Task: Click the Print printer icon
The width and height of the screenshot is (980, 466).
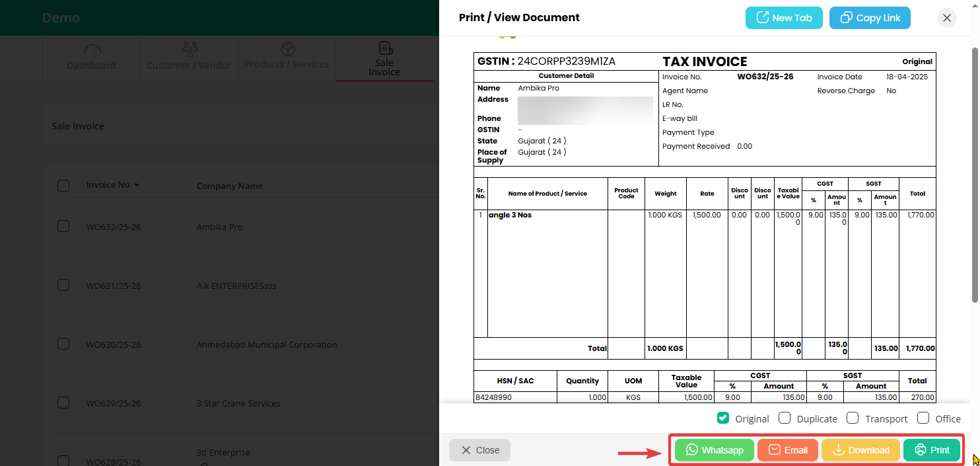Action: (x=920, y=450)
